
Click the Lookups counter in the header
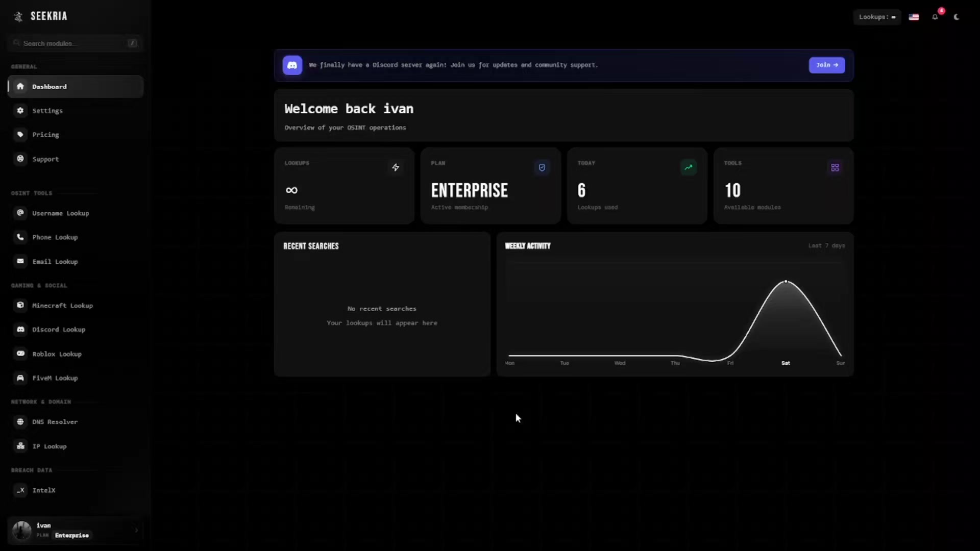[x=877, y=17]
